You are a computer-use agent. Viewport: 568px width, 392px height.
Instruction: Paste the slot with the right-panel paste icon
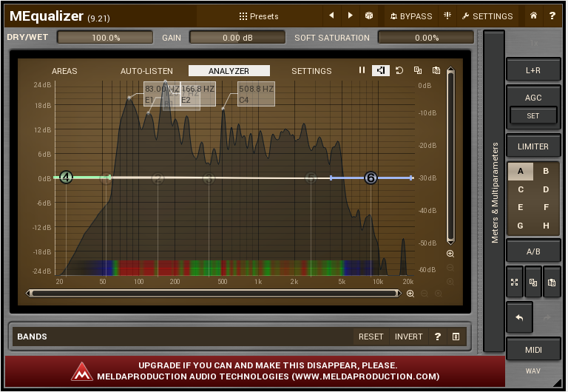[551, 283]
